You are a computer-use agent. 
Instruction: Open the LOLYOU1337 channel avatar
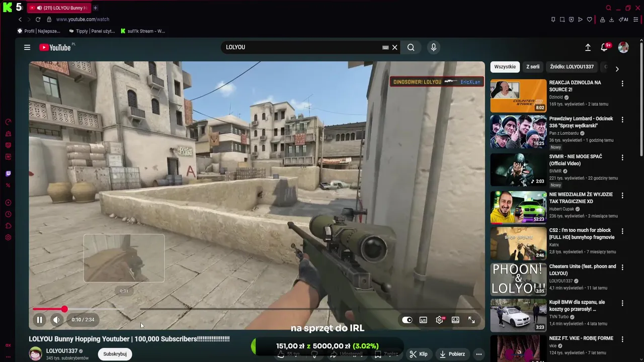35,354
